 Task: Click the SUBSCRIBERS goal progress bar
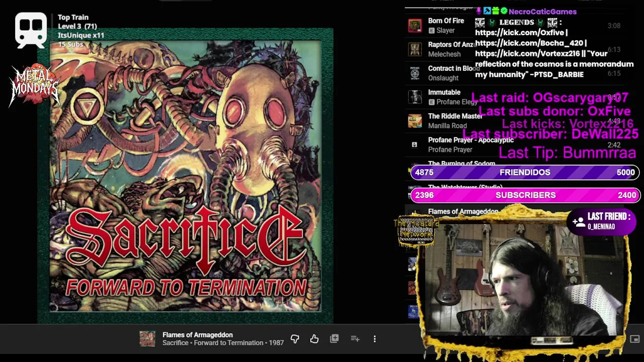pyautogui.click(x=525, y=195)
